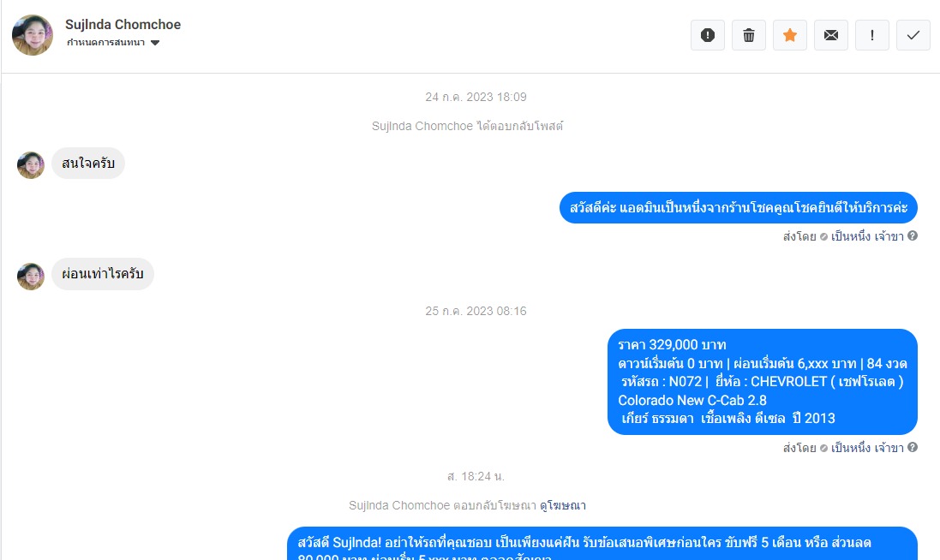This screenshot has height=560, width=940.
Task: Mark conversation done with checkmark icon
Action: point(913,35)
